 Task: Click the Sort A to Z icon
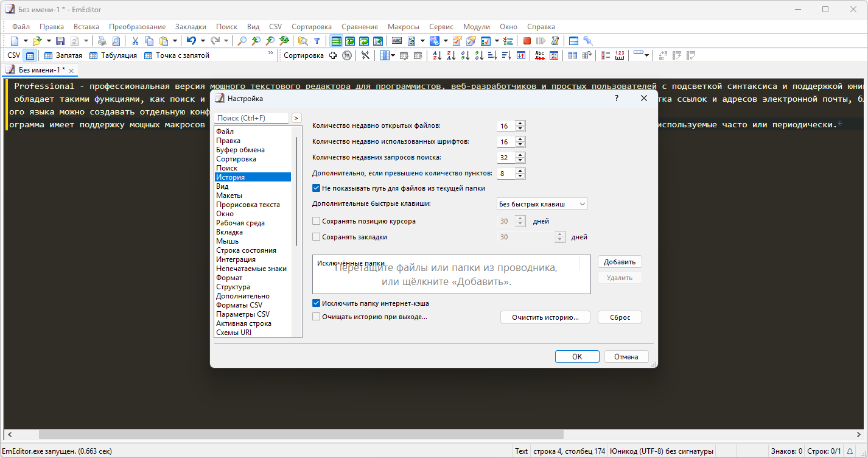tap(436, 55)
